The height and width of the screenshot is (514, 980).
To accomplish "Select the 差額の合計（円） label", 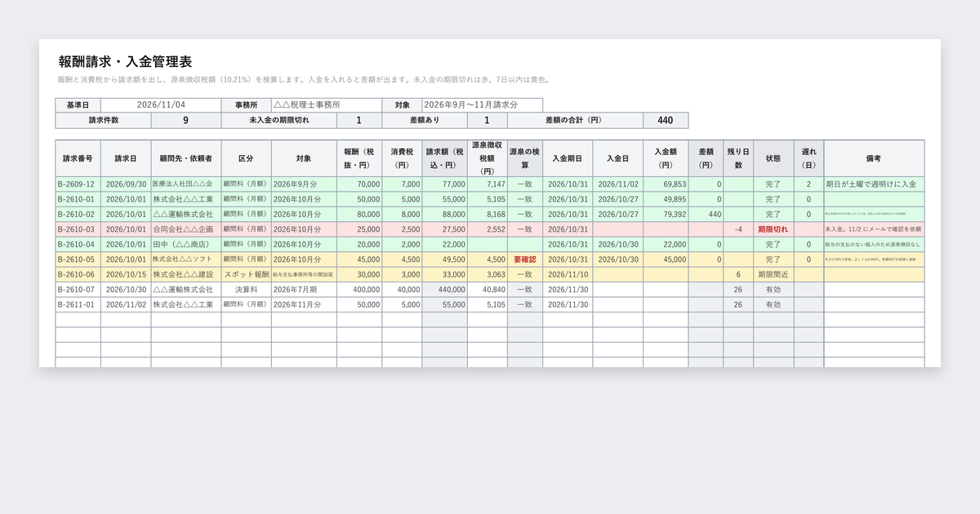I will pos(576,120).
